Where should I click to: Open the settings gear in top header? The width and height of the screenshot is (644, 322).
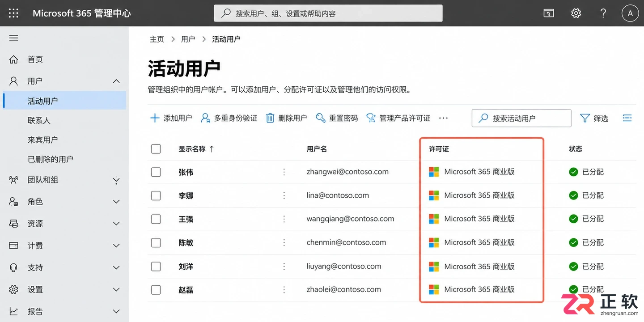coord(576,13)
